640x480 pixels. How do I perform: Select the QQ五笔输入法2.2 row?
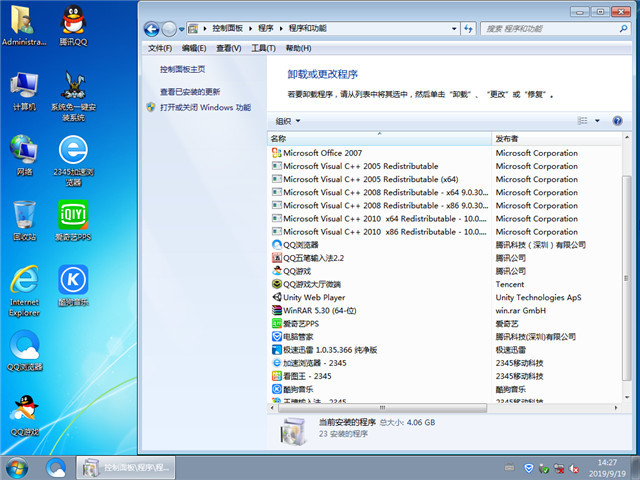tap(380, 258)
